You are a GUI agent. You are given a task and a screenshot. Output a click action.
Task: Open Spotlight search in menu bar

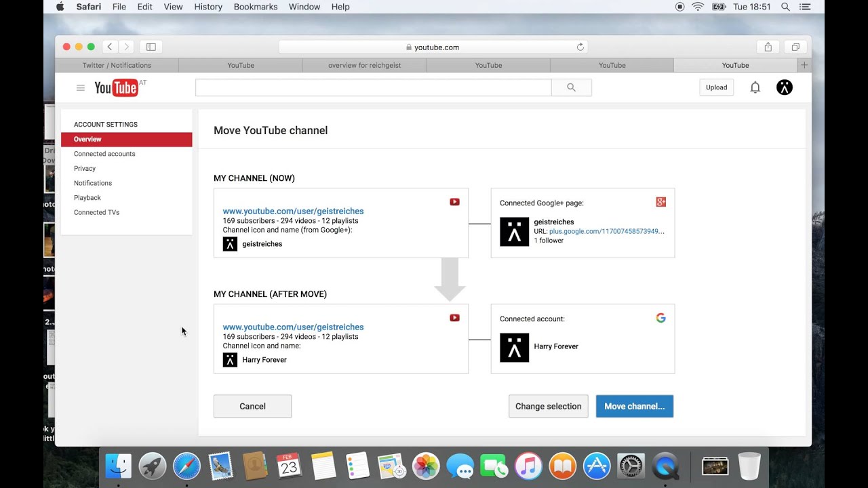coord(785,7)
